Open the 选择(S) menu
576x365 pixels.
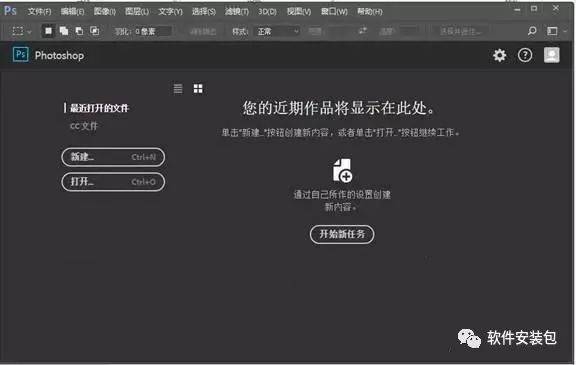coord(204,12)
